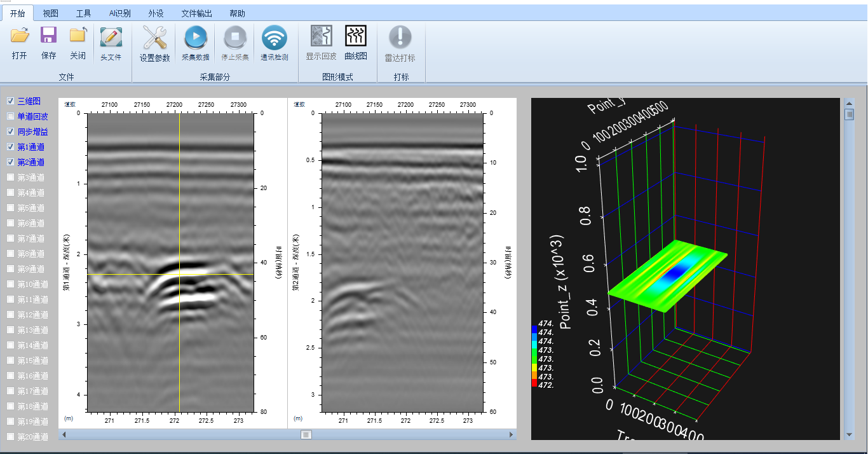
Task: Click the 打开 (Open) folder icon
Action: pos(20,37)
